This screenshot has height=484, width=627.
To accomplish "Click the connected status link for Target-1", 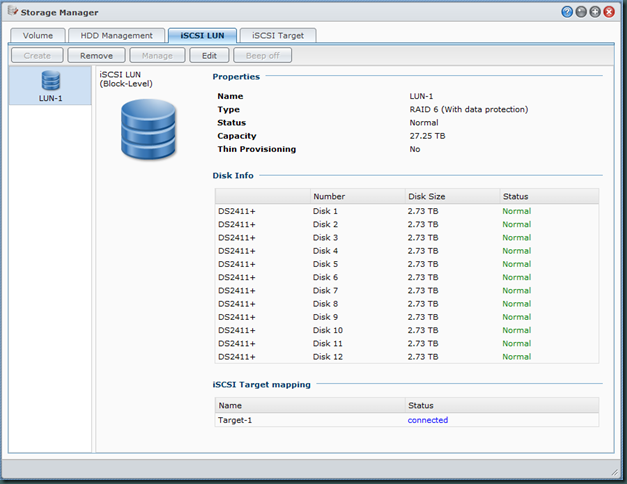I will point(427,420).
